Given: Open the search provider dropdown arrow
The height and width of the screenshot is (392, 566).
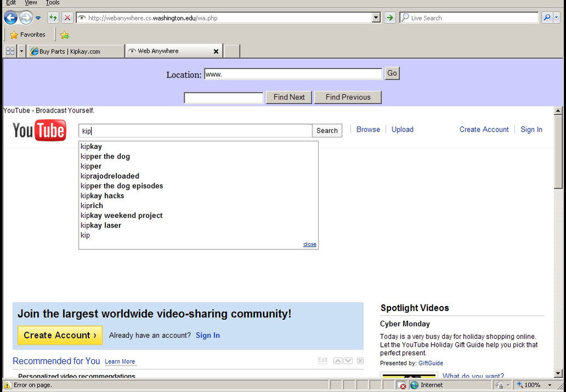Looking at the screenshot, I should point(556,18).
